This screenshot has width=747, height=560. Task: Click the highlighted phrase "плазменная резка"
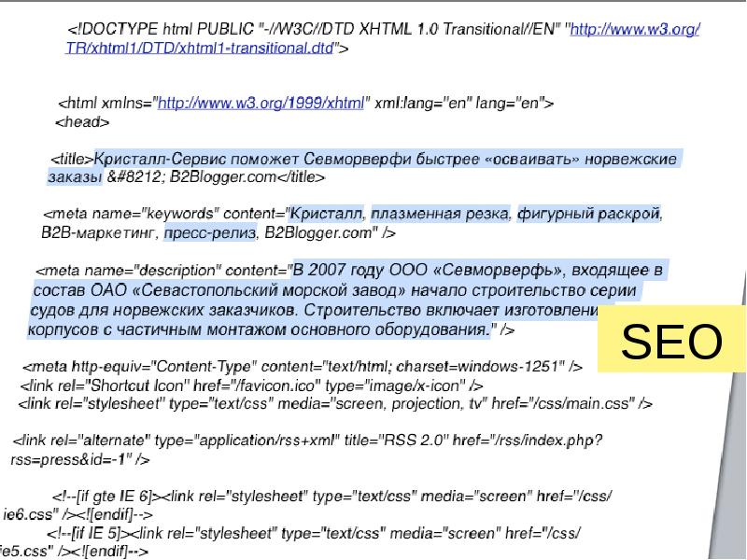[441, 216]
